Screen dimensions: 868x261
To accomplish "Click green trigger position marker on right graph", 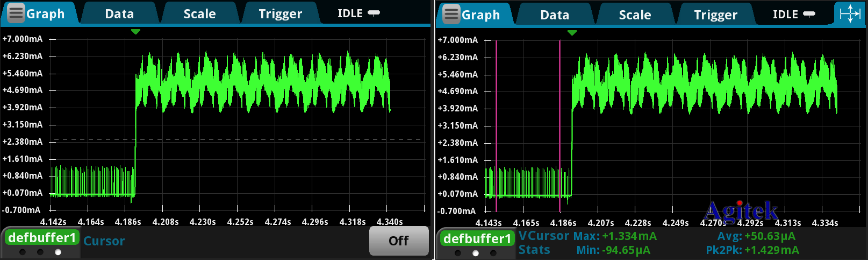I will click(572, 33).
